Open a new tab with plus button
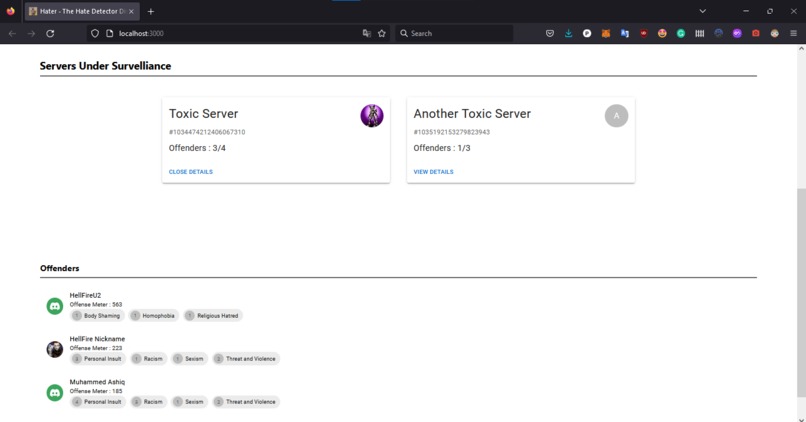 pos(151,11)
